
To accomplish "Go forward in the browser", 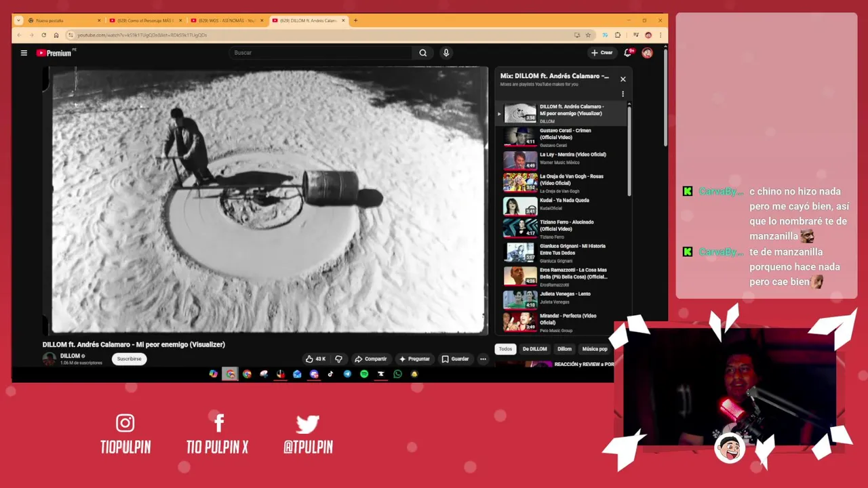I will tap(31, 35).
